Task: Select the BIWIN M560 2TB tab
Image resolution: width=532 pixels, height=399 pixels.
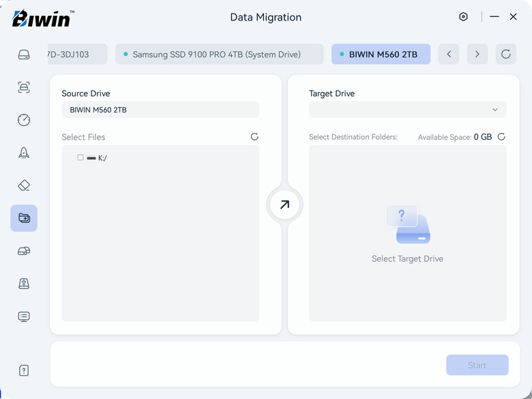Action: [x=381, y=54]
